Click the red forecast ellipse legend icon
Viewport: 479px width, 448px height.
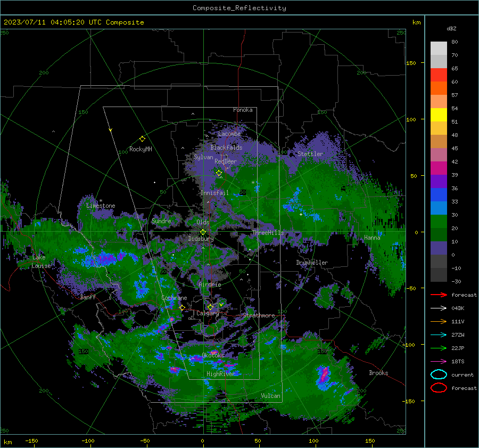click(x=439, y=388)
